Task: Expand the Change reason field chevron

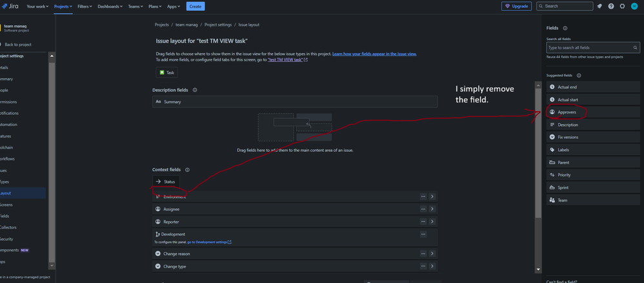Action: (432, 253)
